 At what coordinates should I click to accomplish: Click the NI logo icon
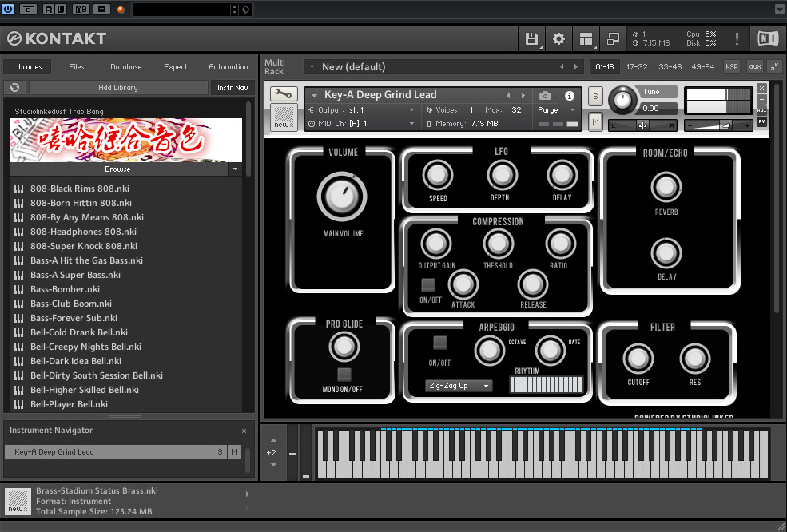[x=768, y=38]
